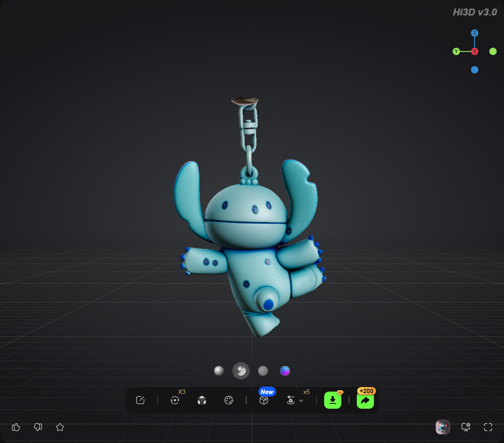Click the model processing icon marked x5
The width and height of the screenshot is (504, 443).
pyautogui.click(x=291, y=400)
